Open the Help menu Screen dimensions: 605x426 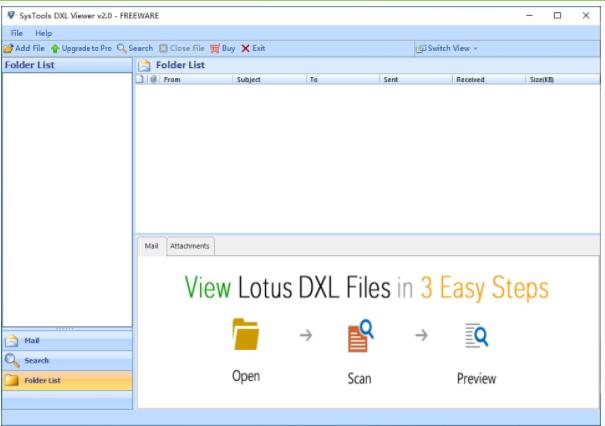44,33
